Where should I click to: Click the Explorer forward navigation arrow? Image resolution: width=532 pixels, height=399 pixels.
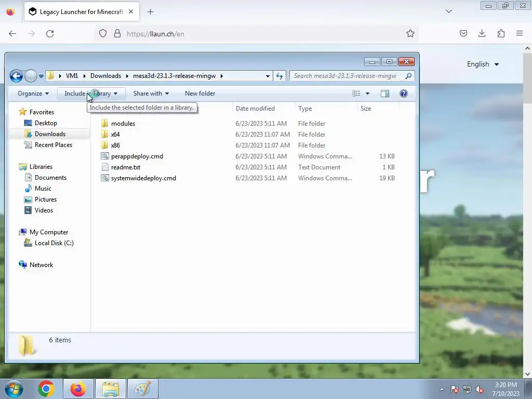coord(31,76)
